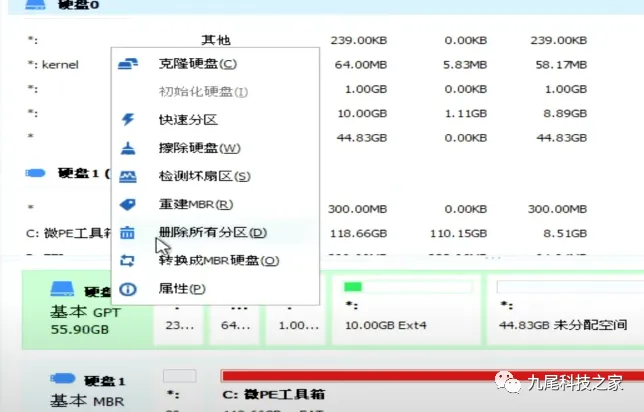Select the 44.83GB 未分配空间 block
The height and width of the screenshot is (412, 644).
pyautogui.click(x=566, y=310)
